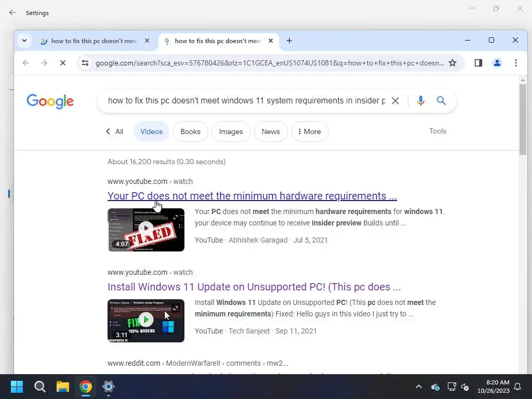
Task: Open the Chrome tab search dropdown
Action: point(24,41)
